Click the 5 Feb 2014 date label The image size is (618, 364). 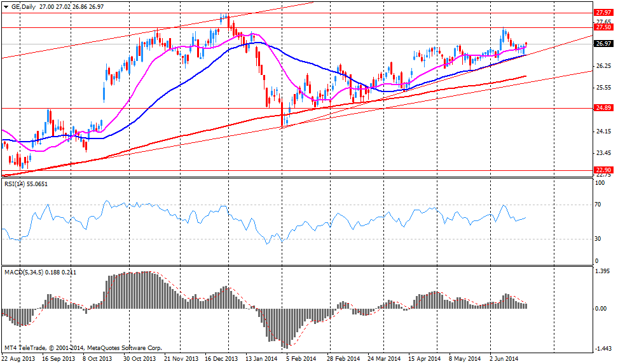pos(302,359)
